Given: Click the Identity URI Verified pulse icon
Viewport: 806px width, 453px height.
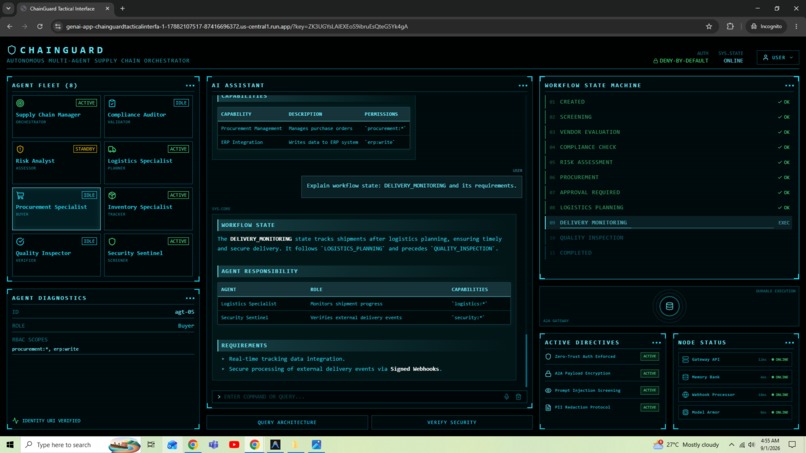Looking at the screenshot, I should [15, 421].
